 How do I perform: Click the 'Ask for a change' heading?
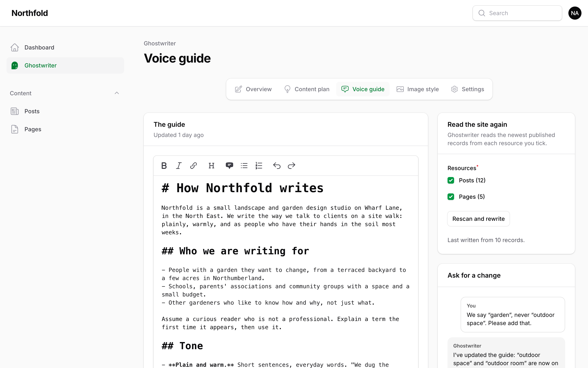coord(474,275)
